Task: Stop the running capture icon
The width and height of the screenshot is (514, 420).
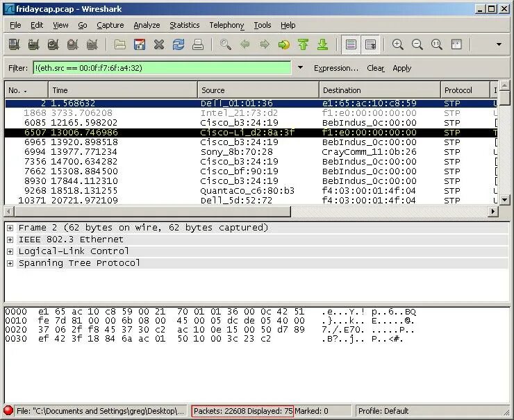Action: tap(72, 44)
